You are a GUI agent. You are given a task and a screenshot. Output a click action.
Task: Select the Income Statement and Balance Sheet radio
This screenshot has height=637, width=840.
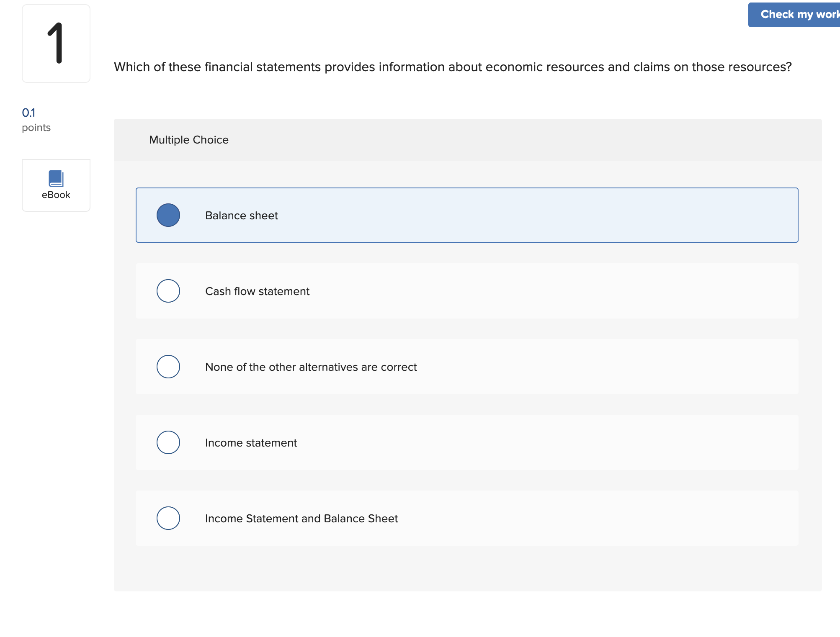click(168, 518)
